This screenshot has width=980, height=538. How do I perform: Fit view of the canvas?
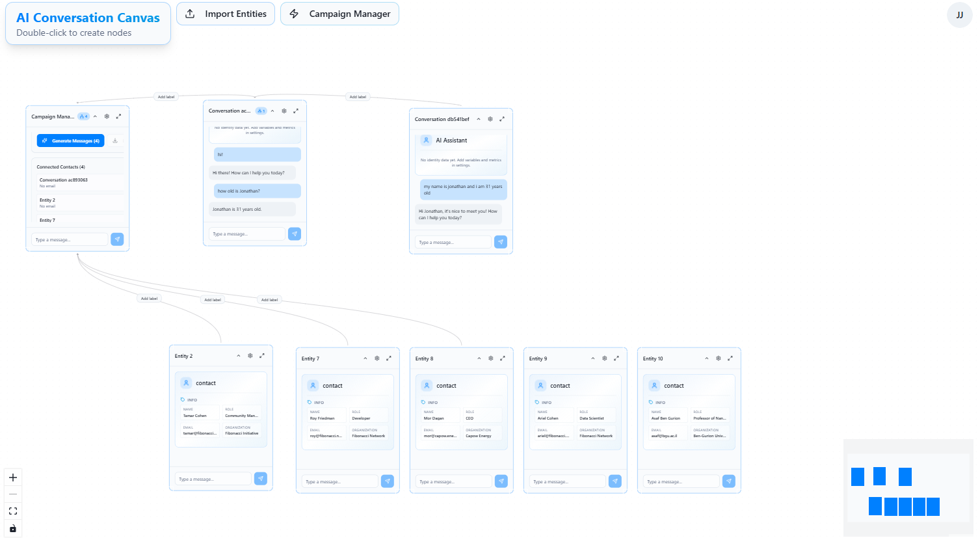13,511
